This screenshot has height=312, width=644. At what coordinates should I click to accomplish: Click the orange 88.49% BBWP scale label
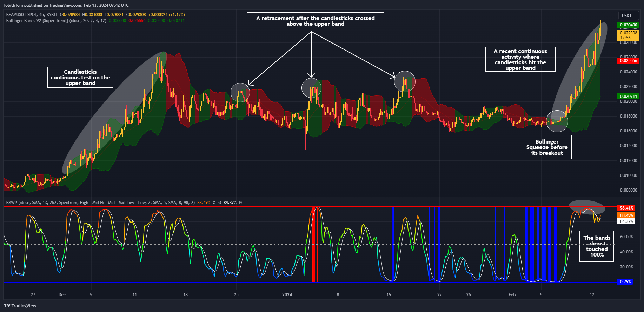click(x=626, y=215)
